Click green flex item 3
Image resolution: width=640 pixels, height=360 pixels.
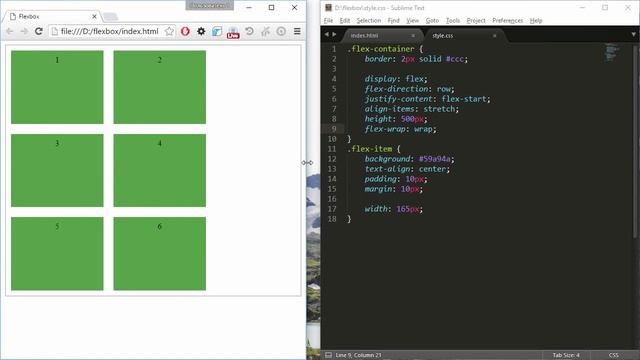[x=57, y=171]
